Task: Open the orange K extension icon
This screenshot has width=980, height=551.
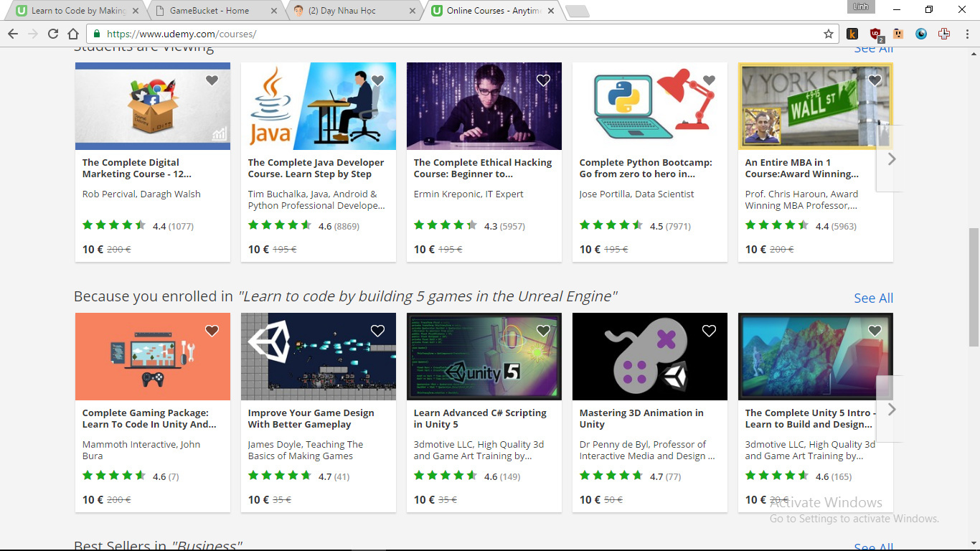Action: 852,34
